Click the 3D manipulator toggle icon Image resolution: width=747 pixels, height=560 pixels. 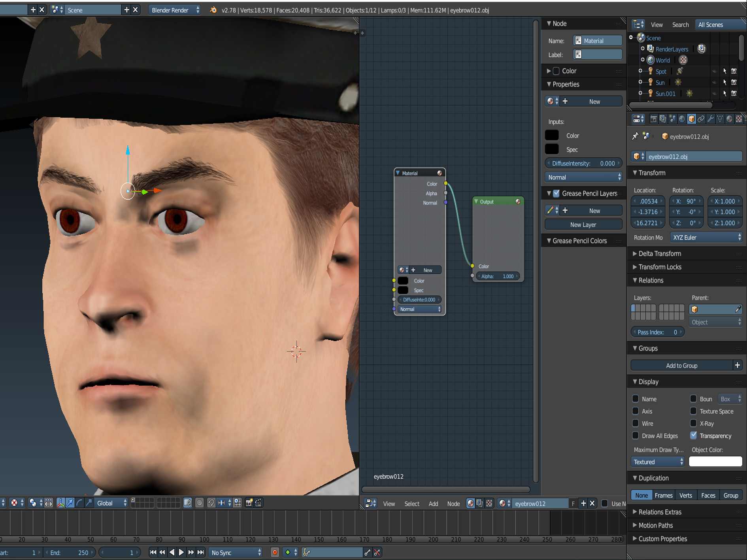tap(60, 503)
